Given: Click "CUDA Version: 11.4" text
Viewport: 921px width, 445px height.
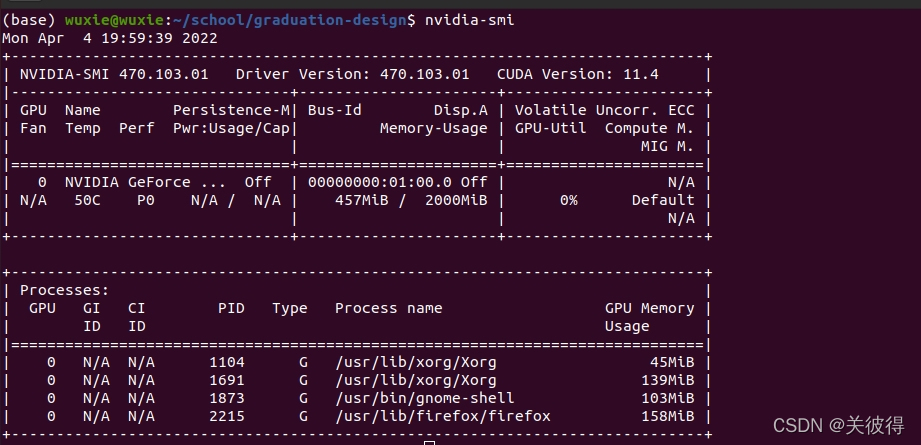Looking at the screenshot, I should (x=577, y=75).
